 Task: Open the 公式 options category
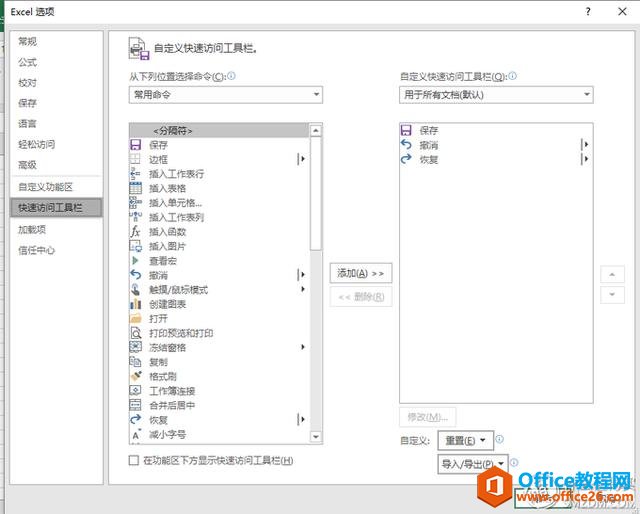coord(56,62)
